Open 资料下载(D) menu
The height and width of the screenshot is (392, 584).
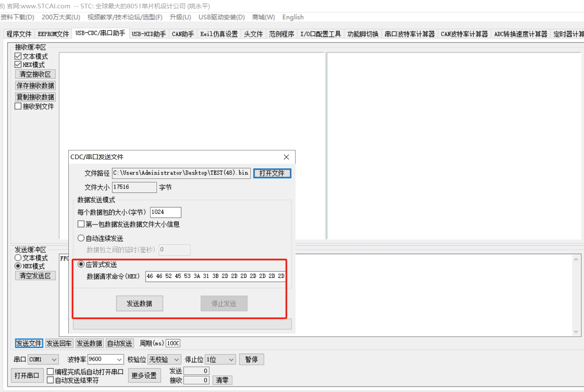point(17,17)
